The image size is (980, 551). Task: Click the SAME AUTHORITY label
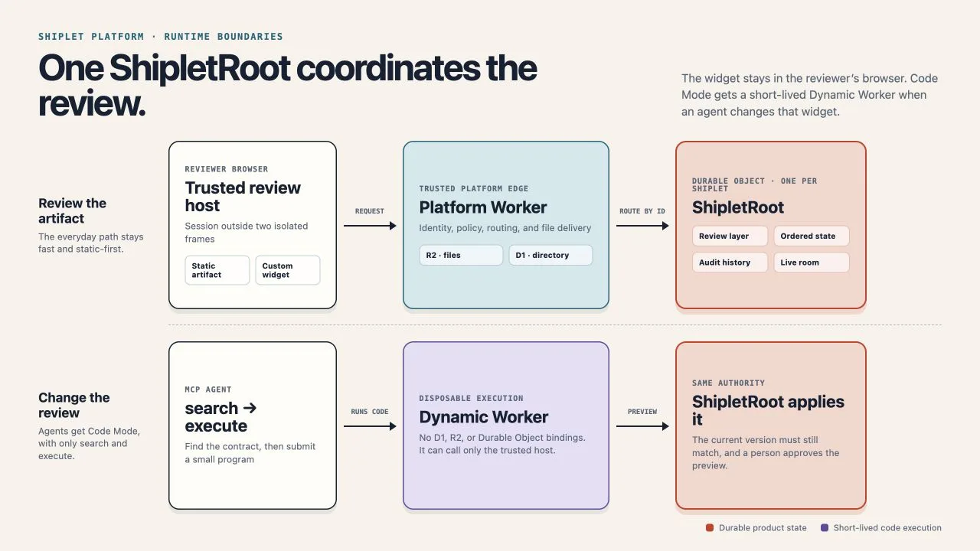[728, 383]
